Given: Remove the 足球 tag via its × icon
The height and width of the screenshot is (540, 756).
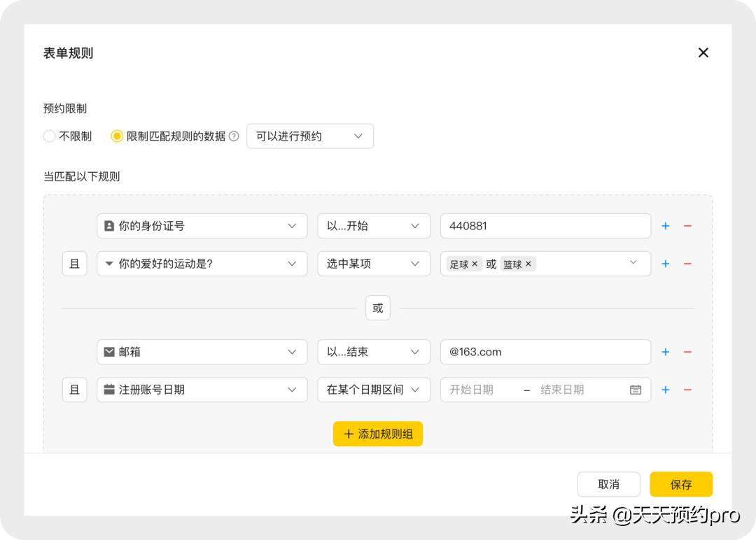Looking at the screenshot, I should [475, 264].
